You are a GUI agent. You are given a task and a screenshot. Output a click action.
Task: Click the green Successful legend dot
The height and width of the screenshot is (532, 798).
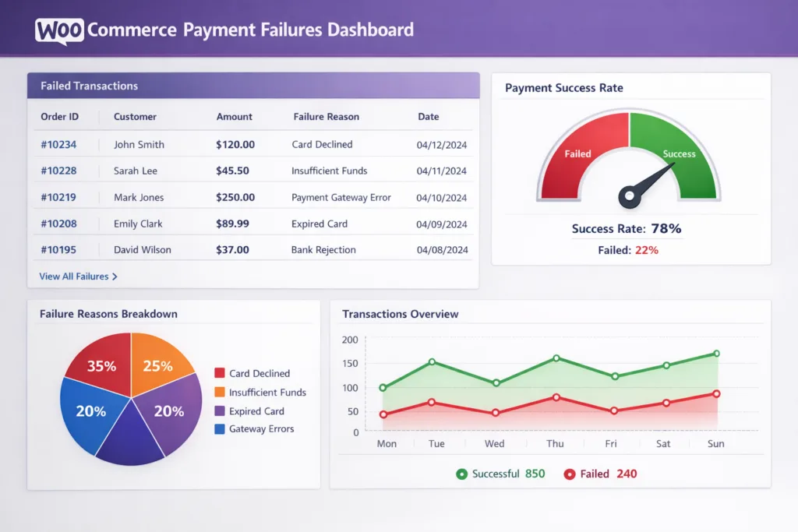click(x=460, y=474)
